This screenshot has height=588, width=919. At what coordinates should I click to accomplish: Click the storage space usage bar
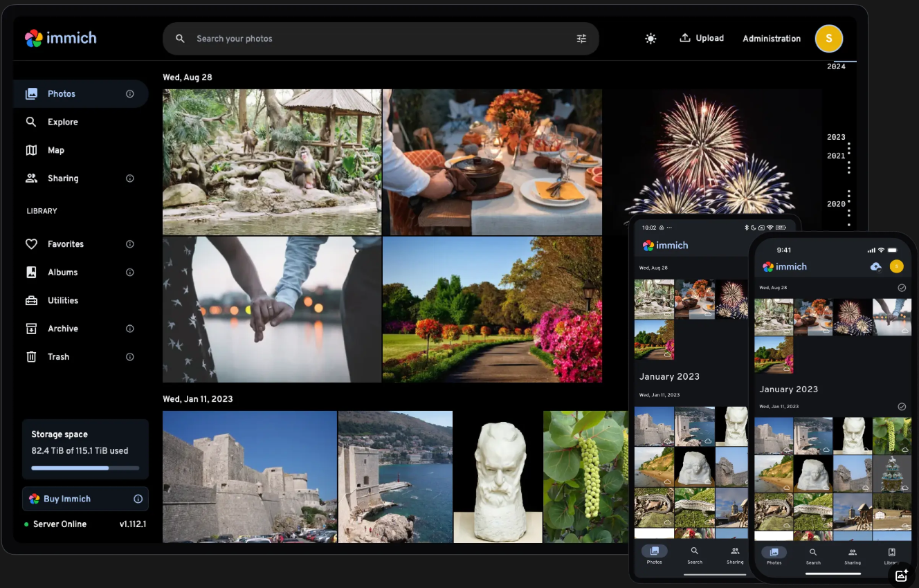tap(85, 468)
